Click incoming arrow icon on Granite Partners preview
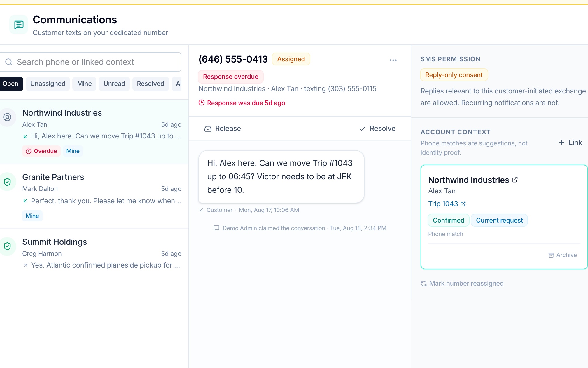This screenshot has width=588, height=368. tap(25, 201)
